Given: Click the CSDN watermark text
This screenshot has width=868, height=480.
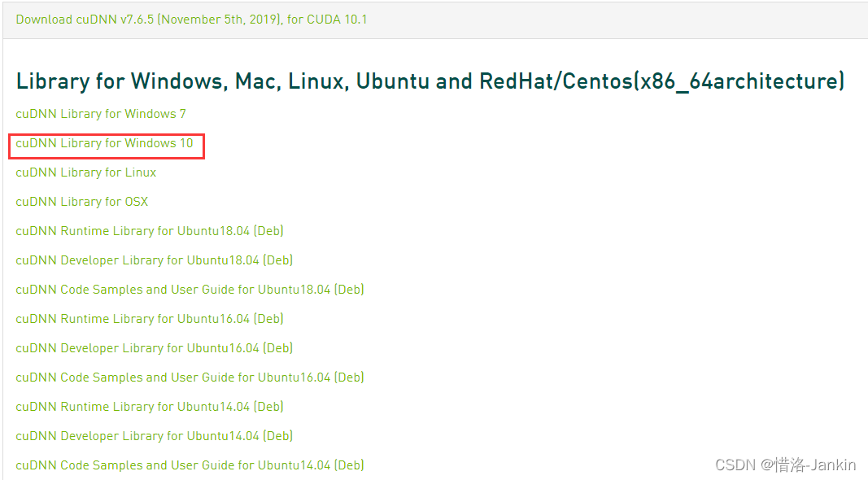Looking at the screenshot, I should click(x=735, y=465).
